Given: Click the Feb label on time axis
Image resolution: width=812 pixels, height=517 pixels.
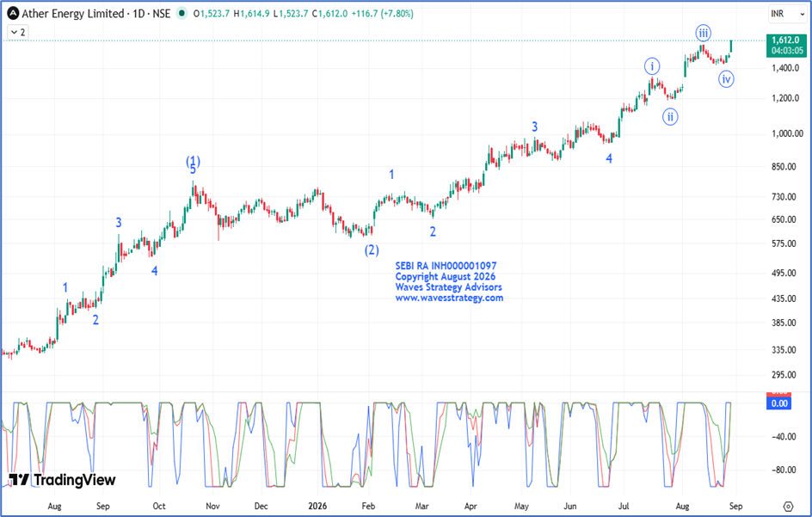Looking at the screenshot, I should click(x=368, y=506).
